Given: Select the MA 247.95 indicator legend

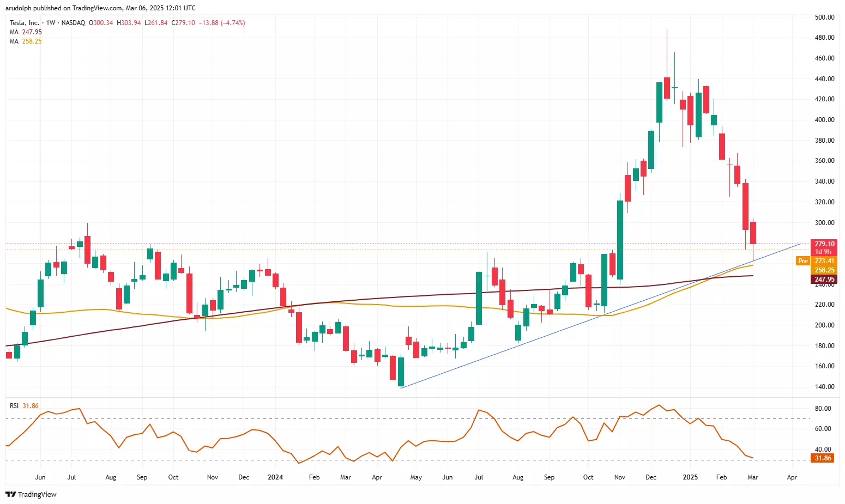Looking at the screenshot, I should coord(26,32).
